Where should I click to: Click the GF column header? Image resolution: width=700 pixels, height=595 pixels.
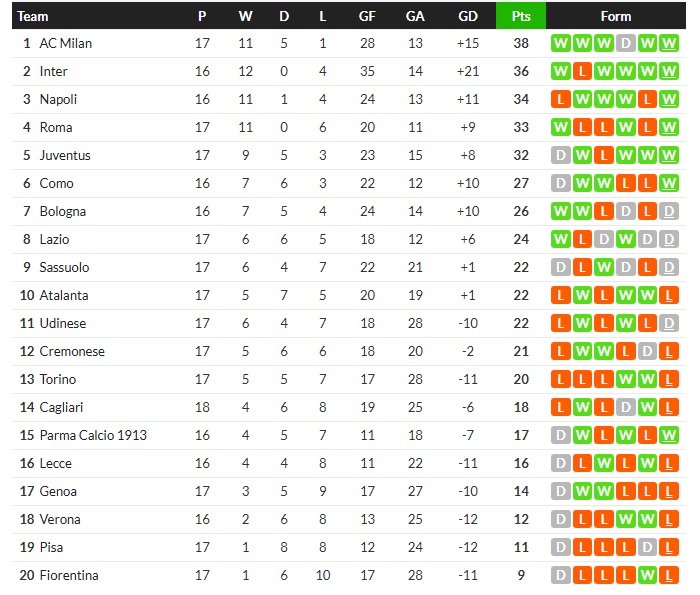[367, 16]
